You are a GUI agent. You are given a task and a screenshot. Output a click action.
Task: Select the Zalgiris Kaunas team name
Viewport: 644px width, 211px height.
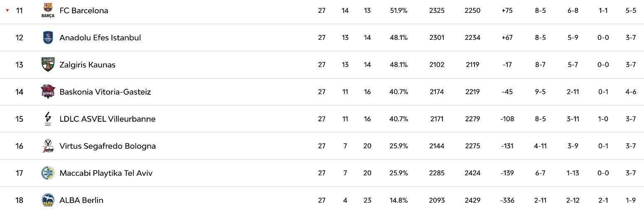coord(87,65)
